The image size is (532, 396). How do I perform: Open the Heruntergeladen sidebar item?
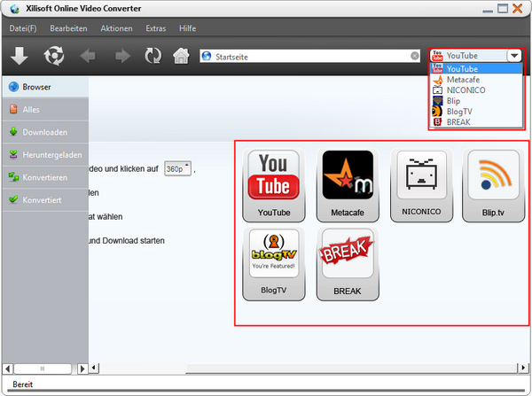[x=45, y=155]
